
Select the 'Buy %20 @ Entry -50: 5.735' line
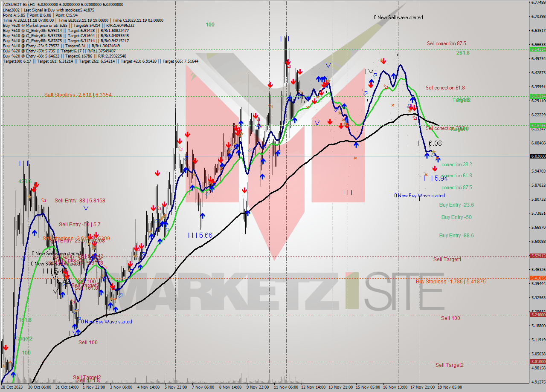coord(59,51)
